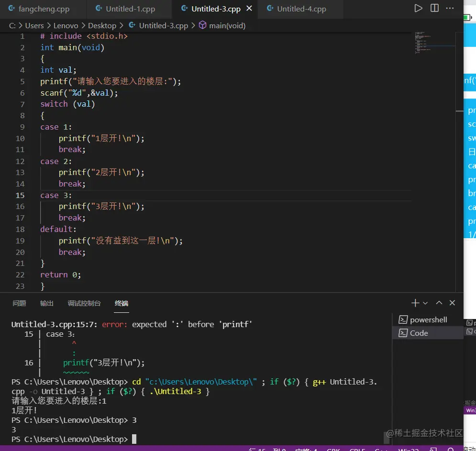
Task: Click the printf '没有益到这一层!' line
Action: 121,241
